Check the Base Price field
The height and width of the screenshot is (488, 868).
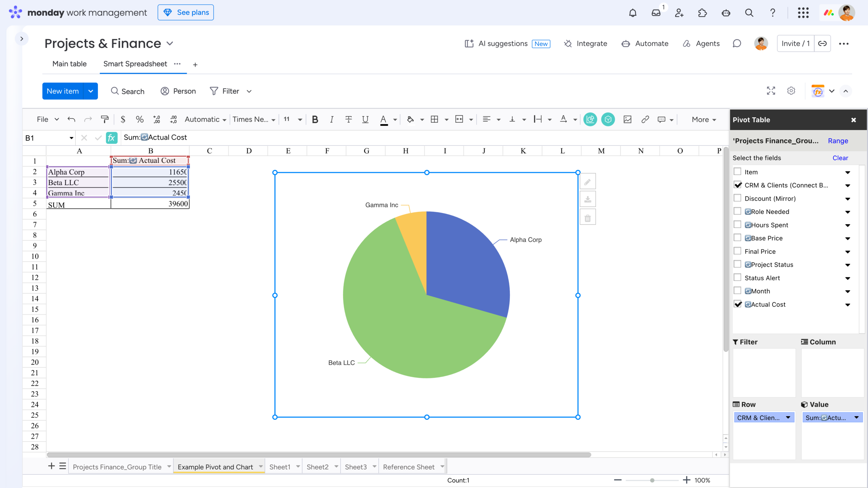pyautogui.click(x=737, y=238)
